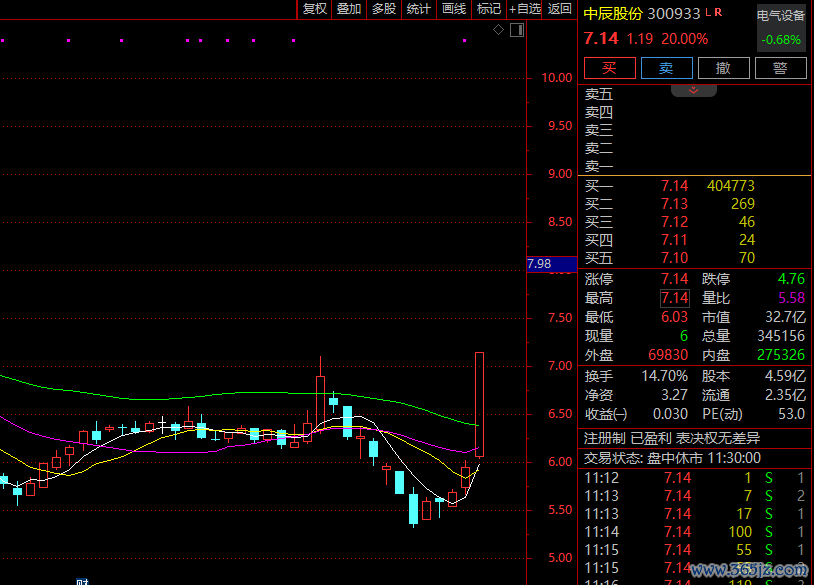Open the 叠加 overlay option

348,9
